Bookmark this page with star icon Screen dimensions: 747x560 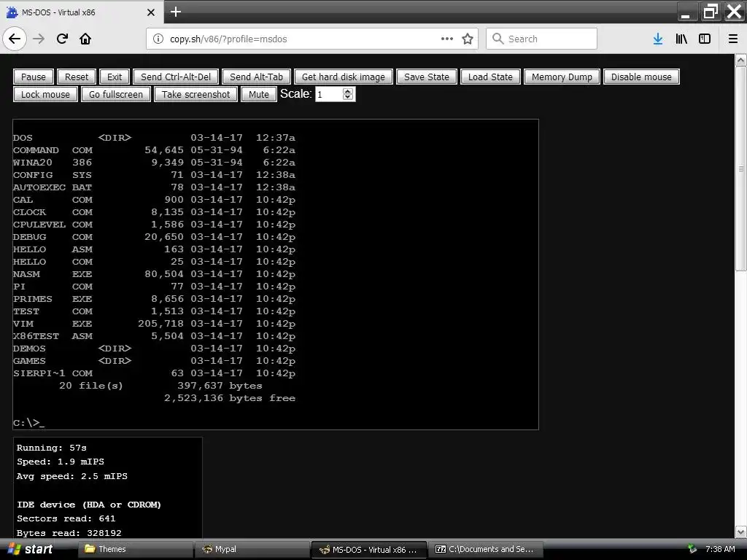click(468, 39)
